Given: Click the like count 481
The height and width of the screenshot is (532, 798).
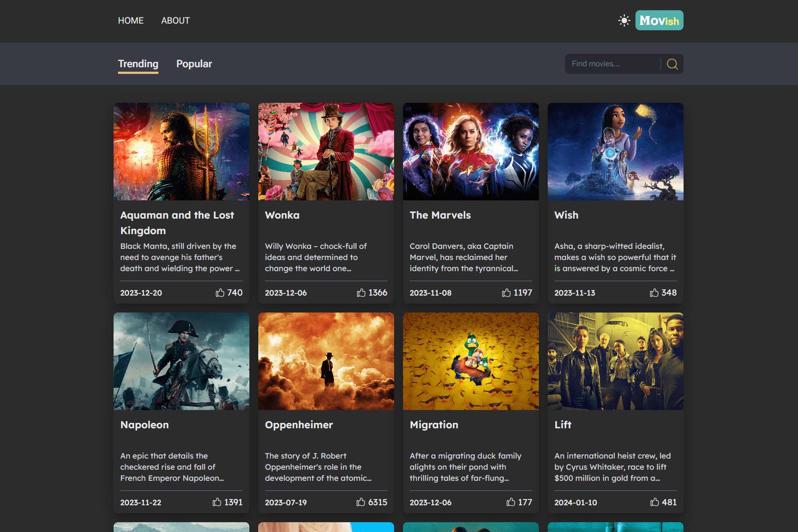Looking at the screenshot, I should coord(669,502).
